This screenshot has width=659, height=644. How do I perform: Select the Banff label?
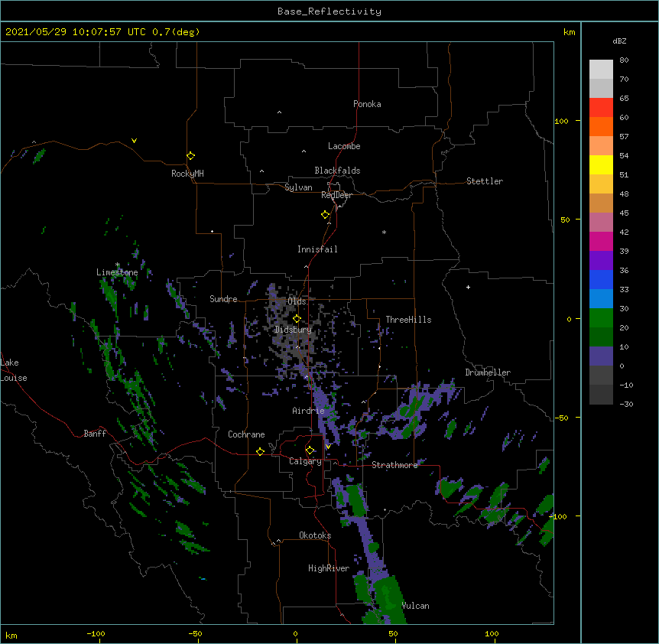click(x=95, y=434)
